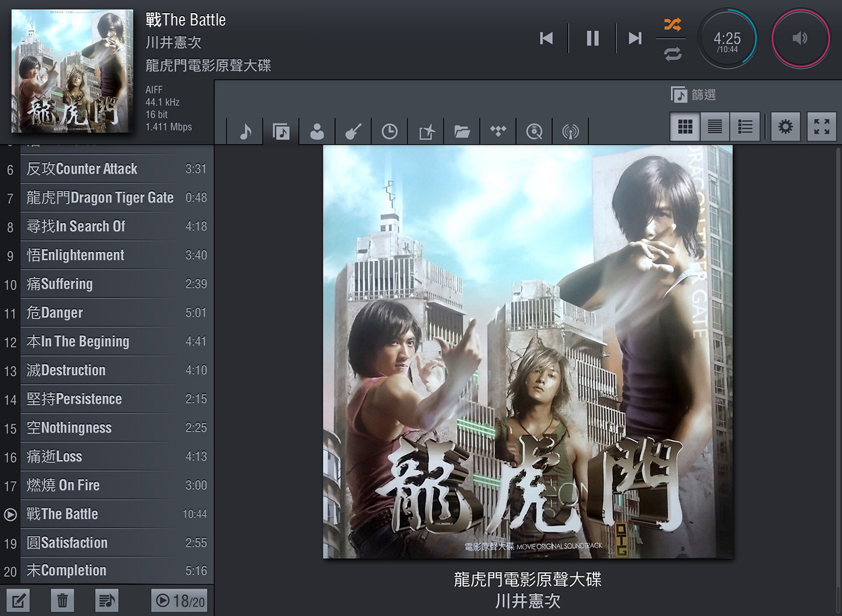Open the Folders browse tab
Screen dimensions: 842x616
click(462, 130)
